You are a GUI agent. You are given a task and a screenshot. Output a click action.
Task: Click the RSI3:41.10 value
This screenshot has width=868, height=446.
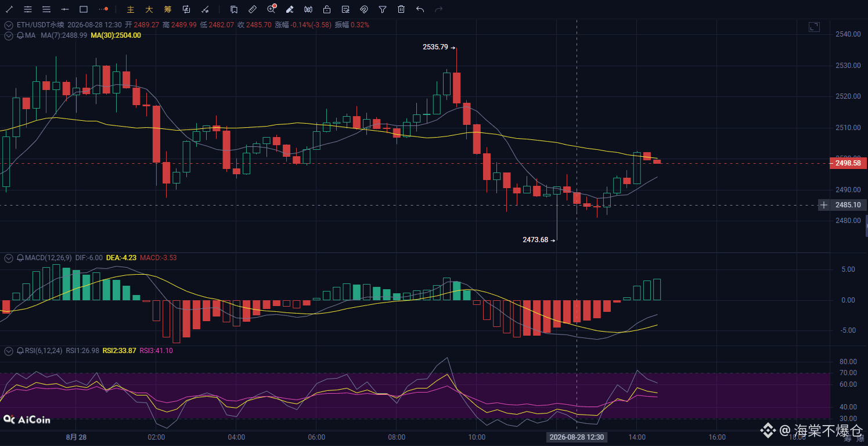point(156,351)
